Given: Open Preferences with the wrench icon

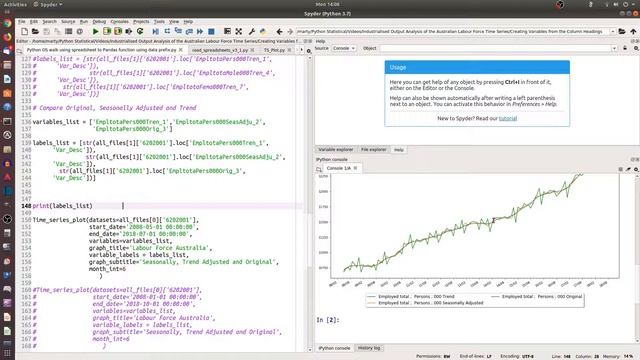Looking at the screenshot, I should pyautogui.click(x=251, y=31).
